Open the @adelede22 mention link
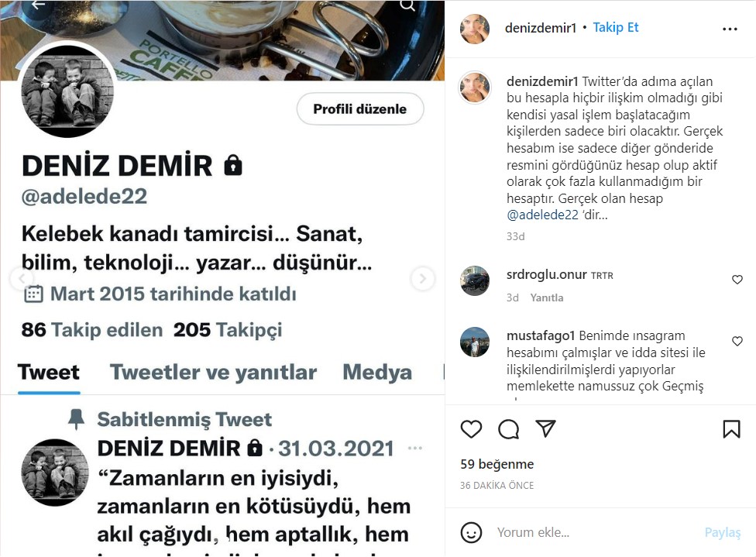Image resolution: width=756 pixels, height=557 pixels. (x=542, y=215)
